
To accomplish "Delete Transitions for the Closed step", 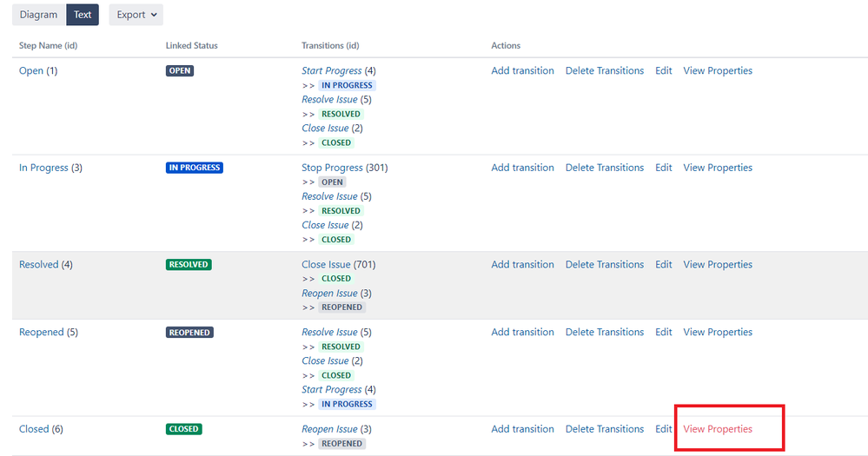I will (605, 429).
